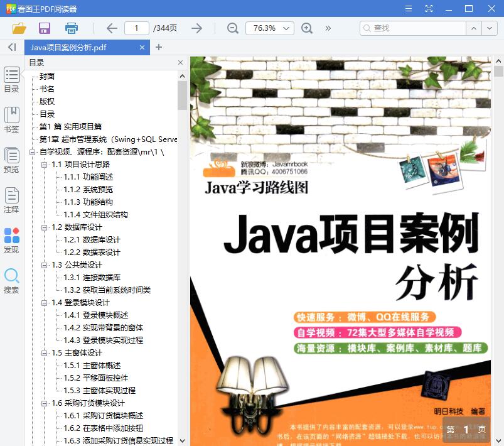Select 1.1.1 功能阐述 outline entry
Viewport: 504px width, 446px height.
88,177
